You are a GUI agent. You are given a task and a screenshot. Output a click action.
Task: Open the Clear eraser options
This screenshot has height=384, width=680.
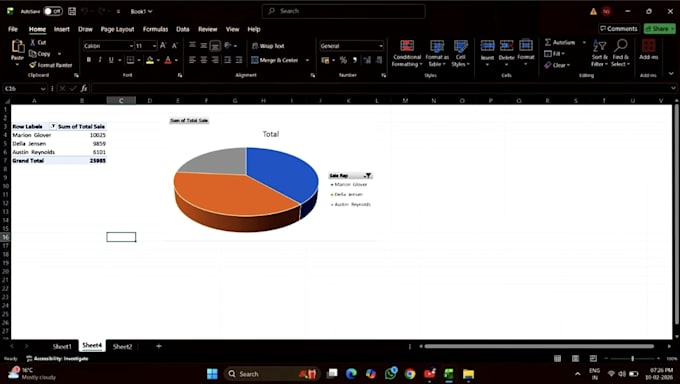point(557,65)
